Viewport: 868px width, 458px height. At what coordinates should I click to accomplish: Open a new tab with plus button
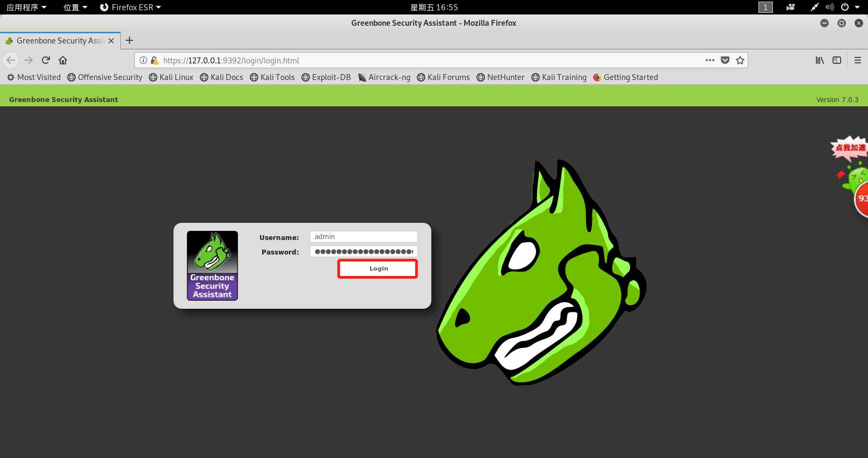point(129,40)
